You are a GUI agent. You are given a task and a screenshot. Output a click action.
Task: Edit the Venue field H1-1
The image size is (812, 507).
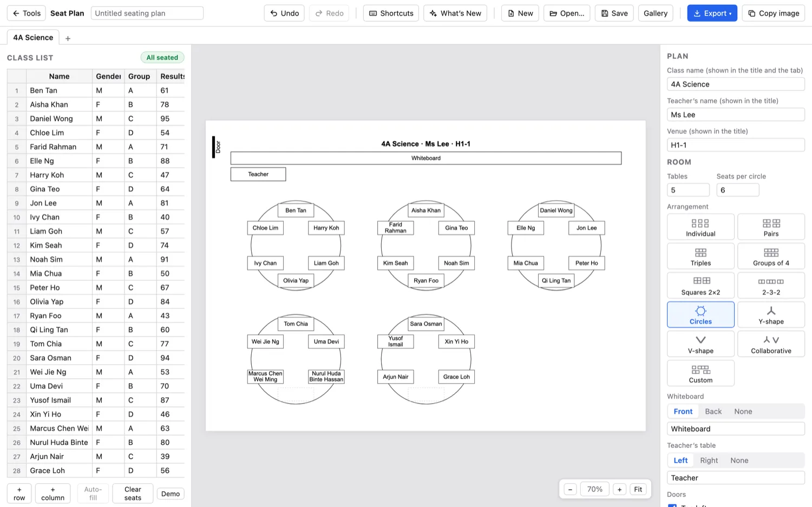tap(736, 144)
